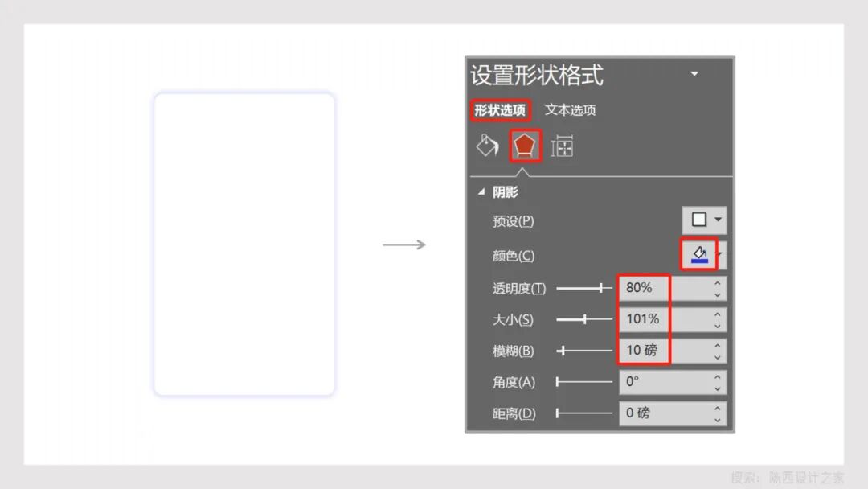
Task: Click the 角度(A) label
Action: [x=514, y=382]
